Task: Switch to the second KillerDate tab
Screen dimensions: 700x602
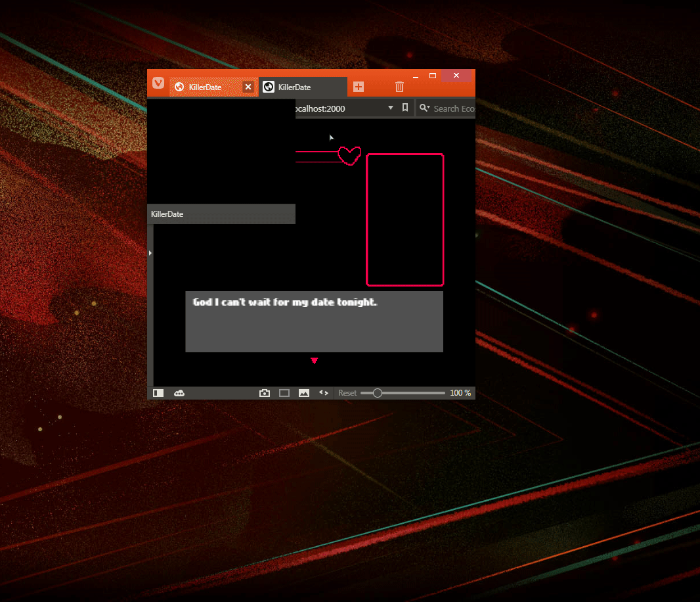Action: pos(303,87)
